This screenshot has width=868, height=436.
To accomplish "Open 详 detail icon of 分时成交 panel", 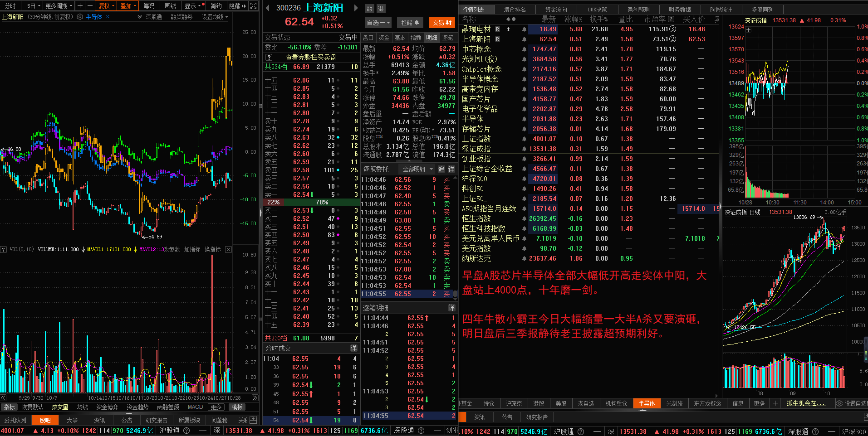I will coord(353,348).
